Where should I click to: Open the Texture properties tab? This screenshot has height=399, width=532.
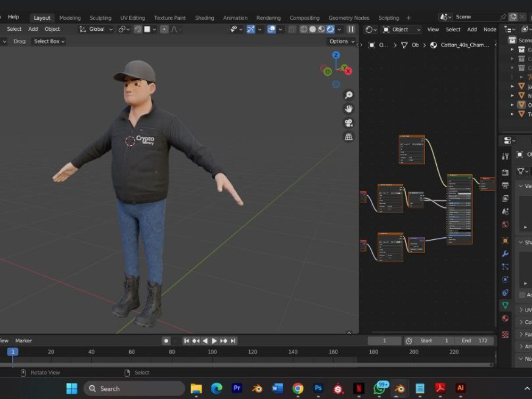(x=505, y=335)
